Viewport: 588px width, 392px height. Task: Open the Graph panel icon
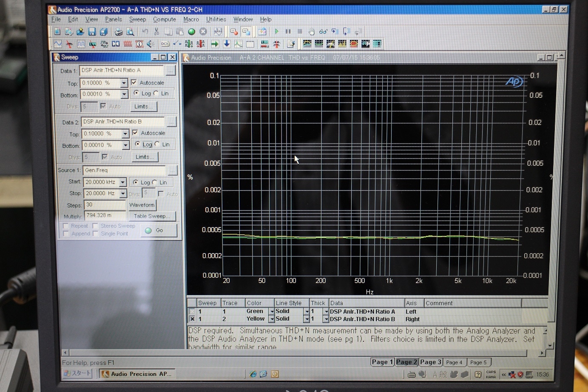(239, 44)
